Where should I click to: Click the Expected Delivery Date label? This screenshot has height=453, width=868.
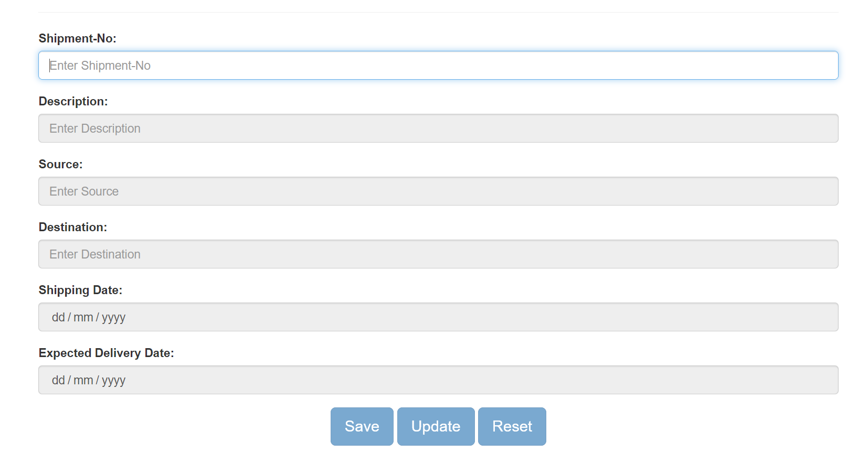tap(106, 353)
